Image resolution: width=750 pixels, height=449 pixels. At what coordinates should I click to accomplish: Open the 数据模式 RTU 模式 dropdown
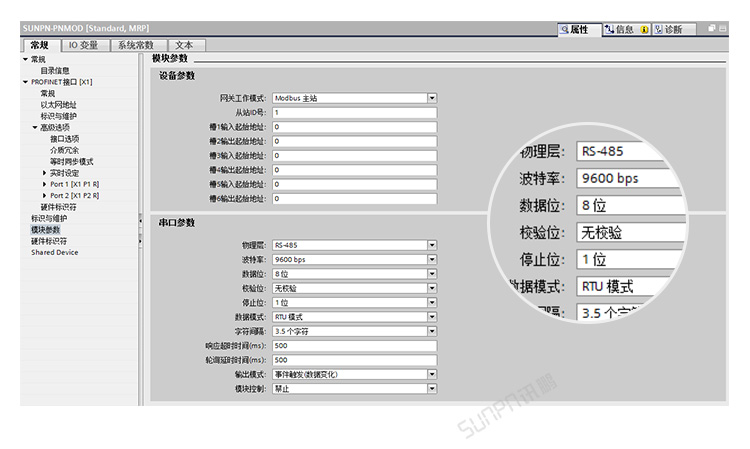[432, 317]
